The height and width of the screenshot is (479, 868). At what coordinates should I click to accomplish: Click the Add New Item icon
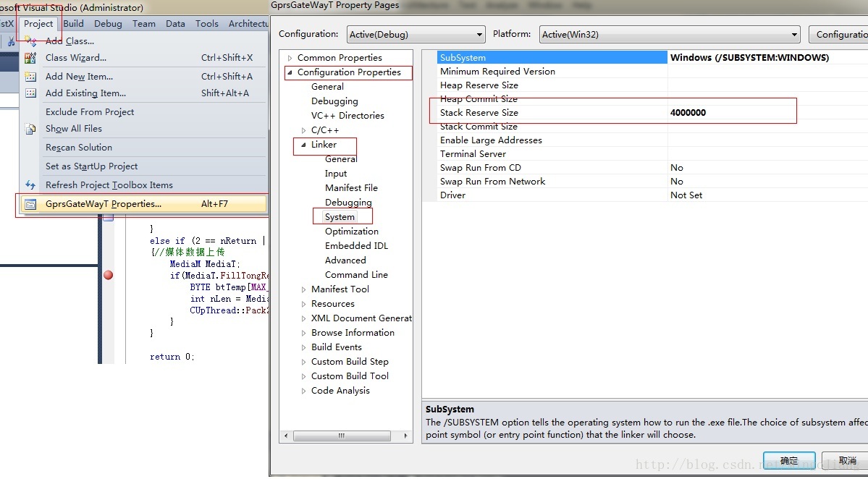click(30, 76)
